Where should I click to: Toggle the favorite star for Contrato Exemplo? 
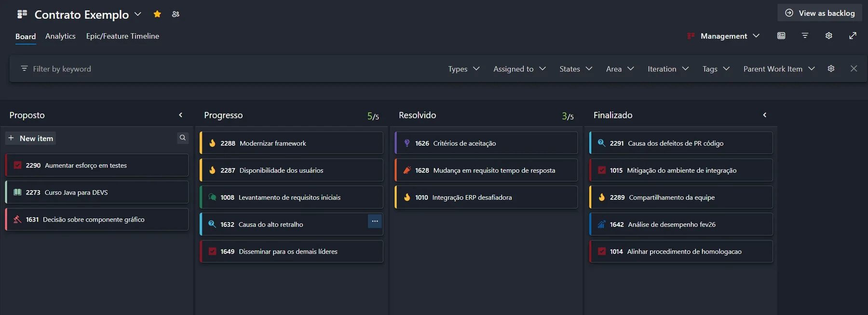[157, 14]
